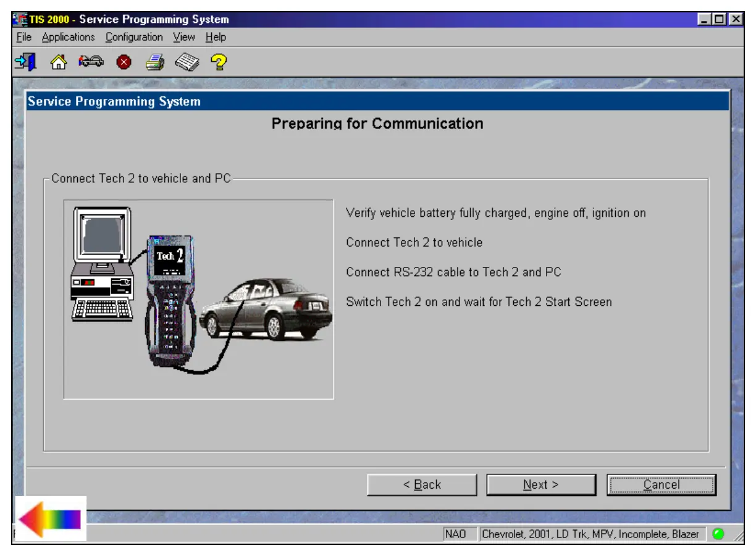Close the TIS 2000 window
This screenshot has height=556, width=756.
735,20
